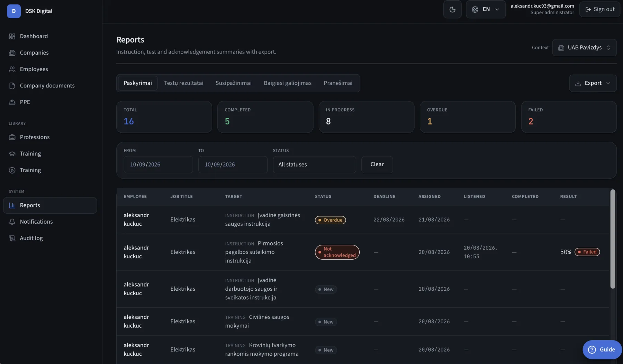The height and width of the screenshot is (364, 623).
Task: Expand the Export options chevron
Action: 608,83
